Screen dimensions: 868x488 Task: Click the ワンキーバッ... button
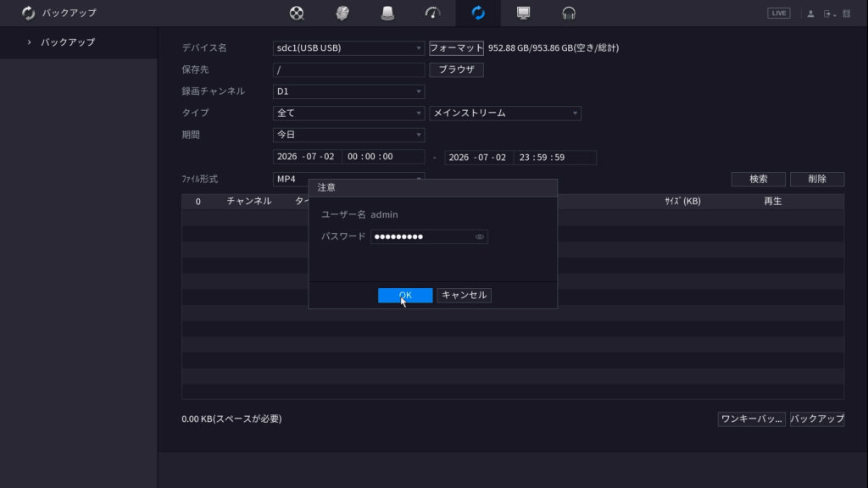tap(751, 419)
